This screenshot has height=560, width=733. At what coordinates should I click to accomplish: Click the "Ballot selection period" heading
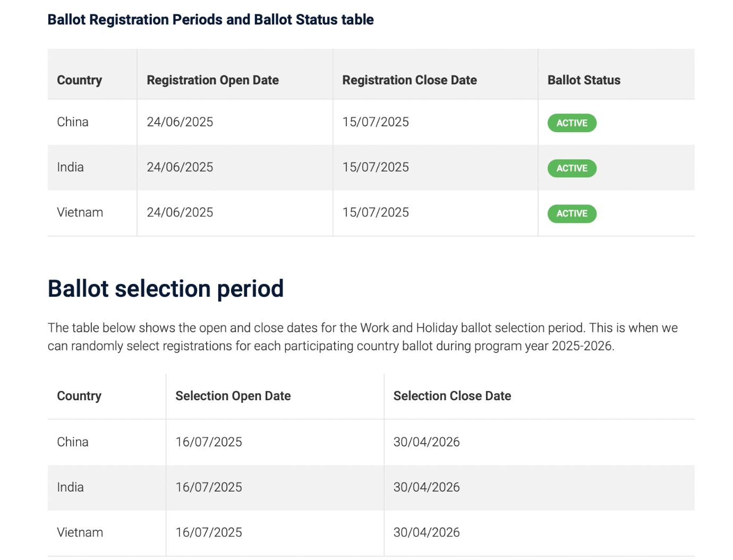point(166,289)
